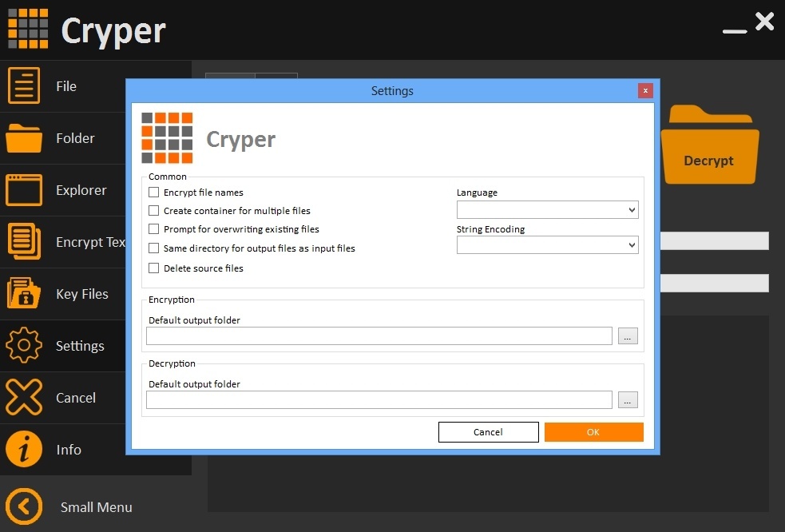Image resolution: width=785 pixels, height=532 pixels.
Task: Collapse sidebar with Small Menu arrow icon
Action: click(x=23, y=506)
